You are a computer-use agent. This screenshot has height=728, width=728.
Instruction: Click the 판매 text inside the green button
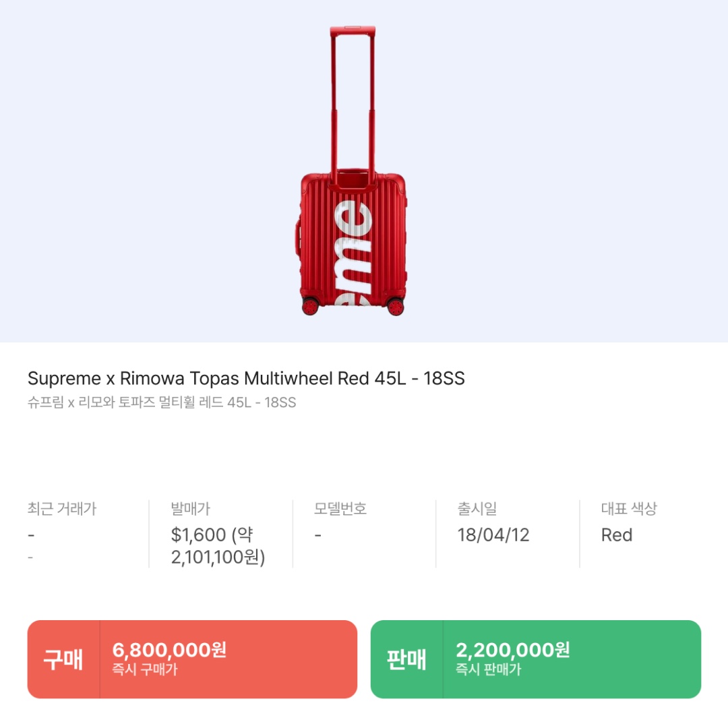[x=406, y=661]
